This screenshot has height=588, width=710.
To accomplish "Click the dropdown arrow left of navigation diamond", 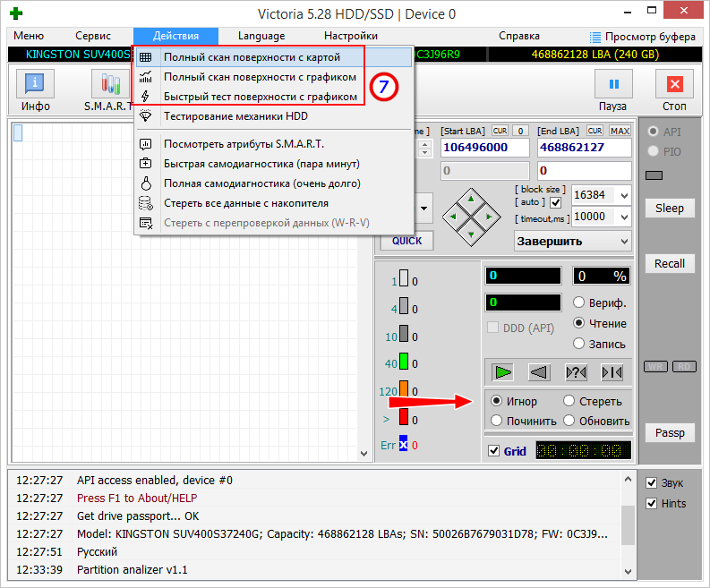I will point(423,209).
